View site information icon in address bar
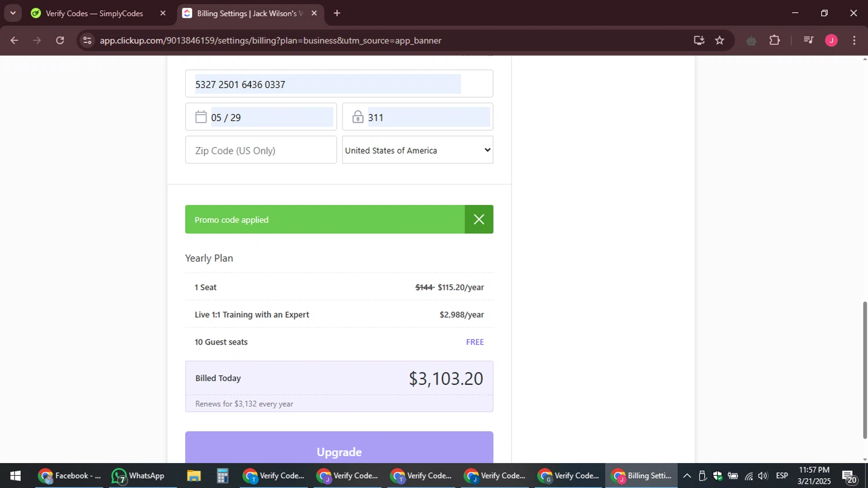 (x=87, y=41)
